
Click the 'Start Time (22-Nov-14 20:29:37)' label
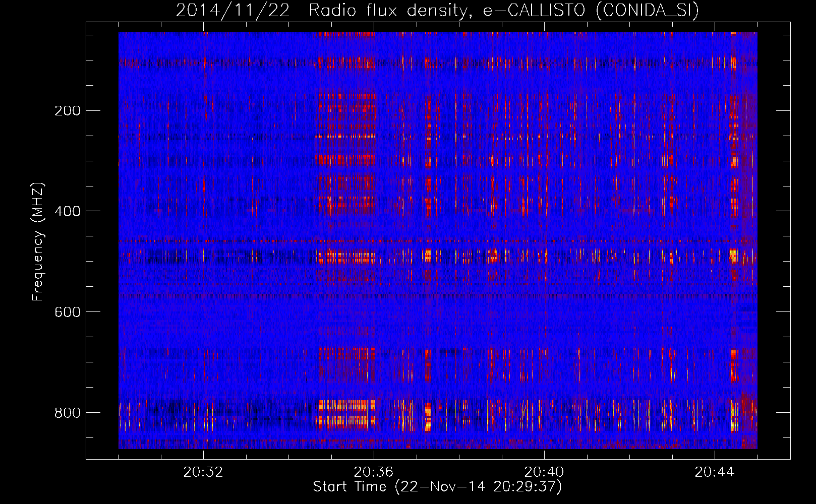pyautogui.click(x=437, y=487)
